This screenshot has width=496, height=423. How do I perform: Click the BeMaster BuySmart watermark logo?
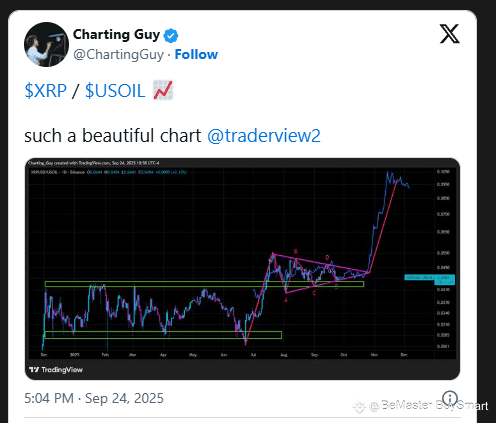(359, 406)
